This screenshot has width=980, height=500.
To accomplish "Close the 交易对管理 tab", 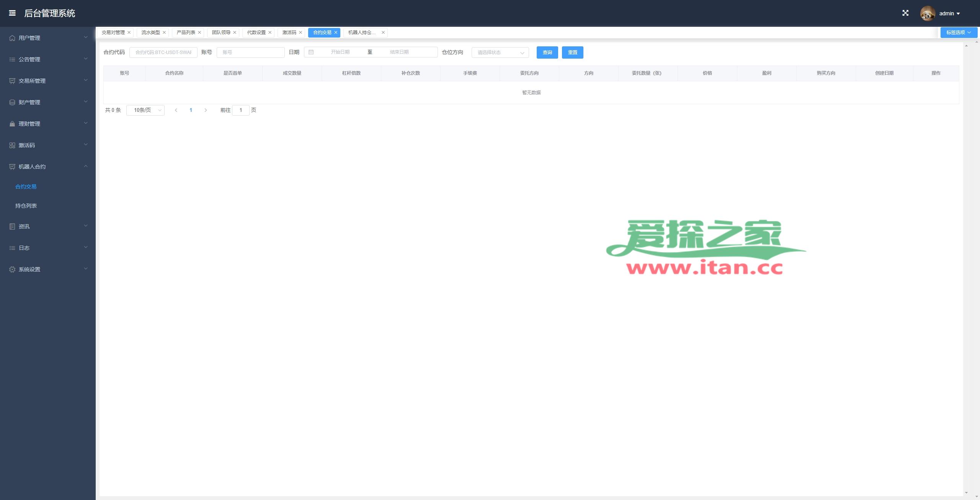I will 129,33.
